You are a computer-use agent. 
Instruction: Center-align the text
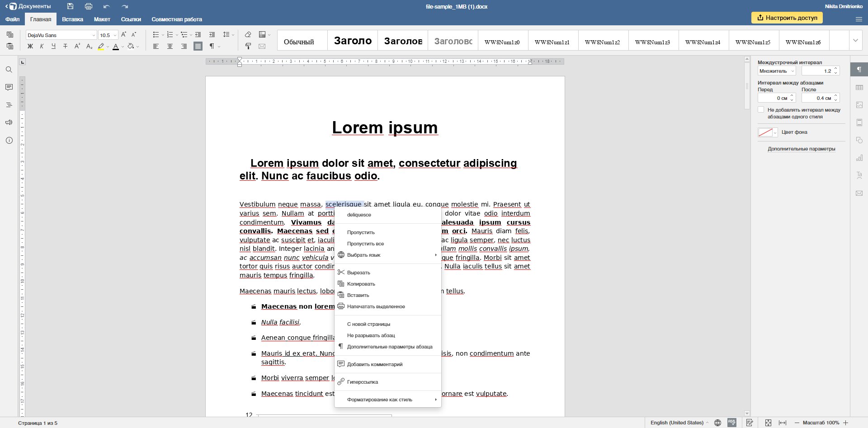coord(170,46)
